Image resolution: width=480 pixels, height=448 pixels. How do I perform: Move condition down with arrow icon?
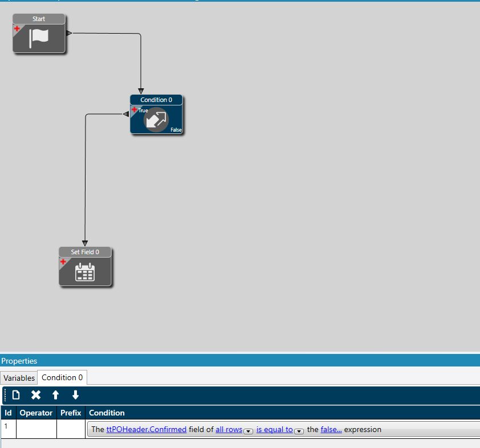coord(75,395)
